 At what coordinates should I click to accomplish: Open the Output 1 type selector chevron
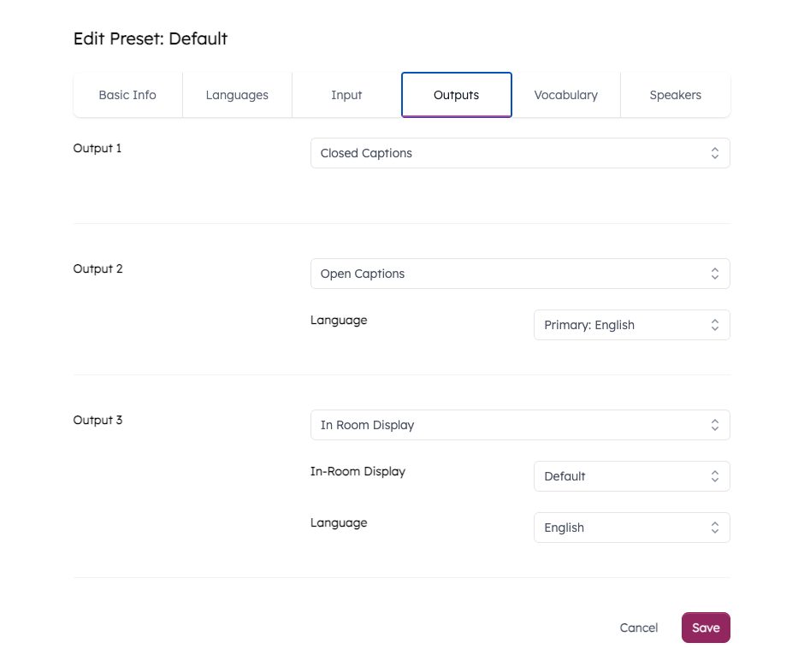point(715,152)
